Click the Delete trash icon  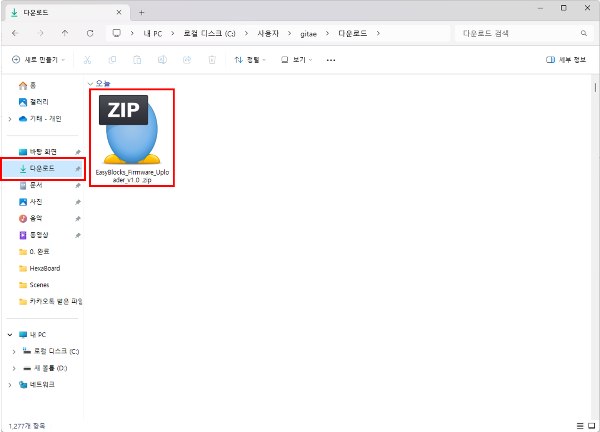tap(212, 60)
